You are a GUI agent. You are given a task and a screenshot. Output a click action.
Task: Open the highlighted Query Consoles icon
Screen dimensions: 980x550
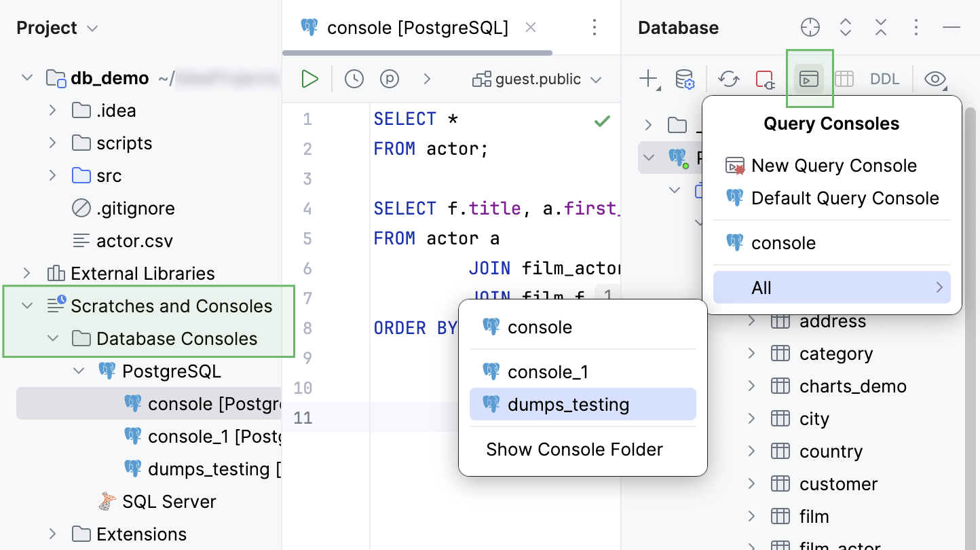[809, 78]
